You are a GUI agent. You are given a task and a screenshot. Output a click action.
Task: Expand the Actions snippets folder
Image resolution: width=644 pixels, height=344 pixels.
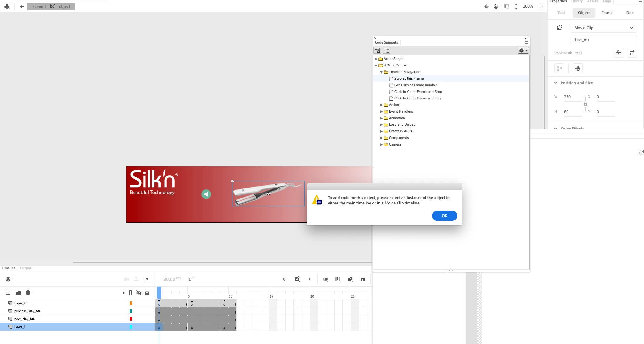381,105
